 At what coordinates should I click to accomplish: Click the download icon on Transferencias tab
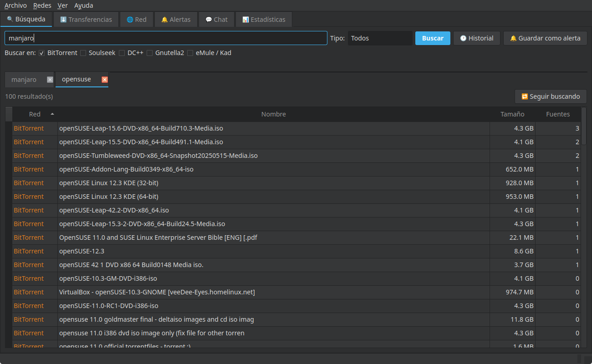[63, 20]
